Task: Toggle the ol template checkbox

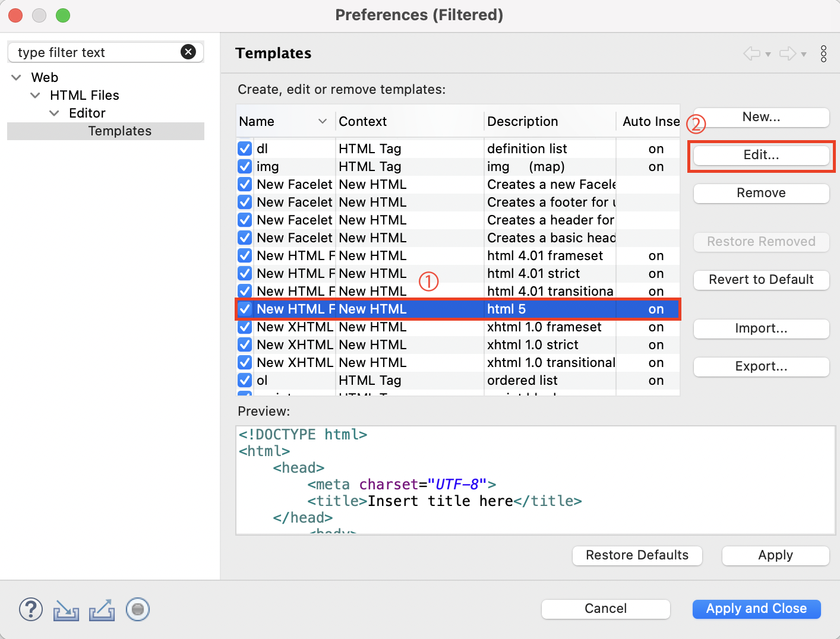Action: click(245, 380)
